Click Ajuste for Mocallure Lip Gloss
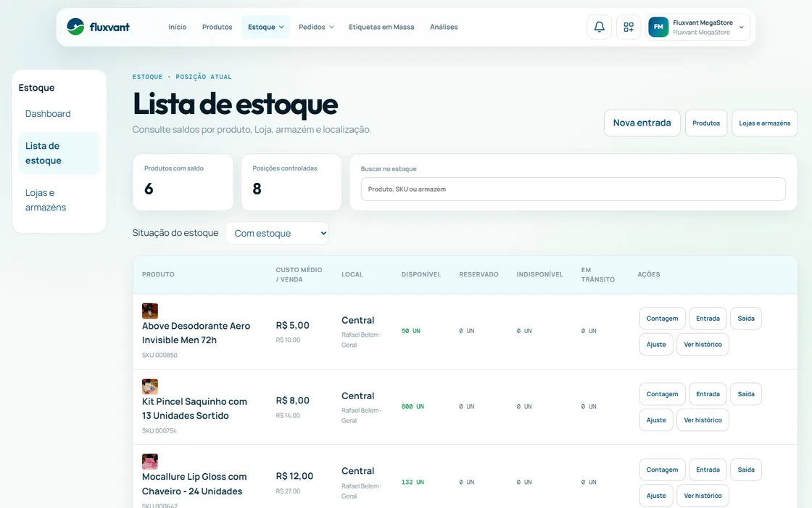 coord(656,496)
